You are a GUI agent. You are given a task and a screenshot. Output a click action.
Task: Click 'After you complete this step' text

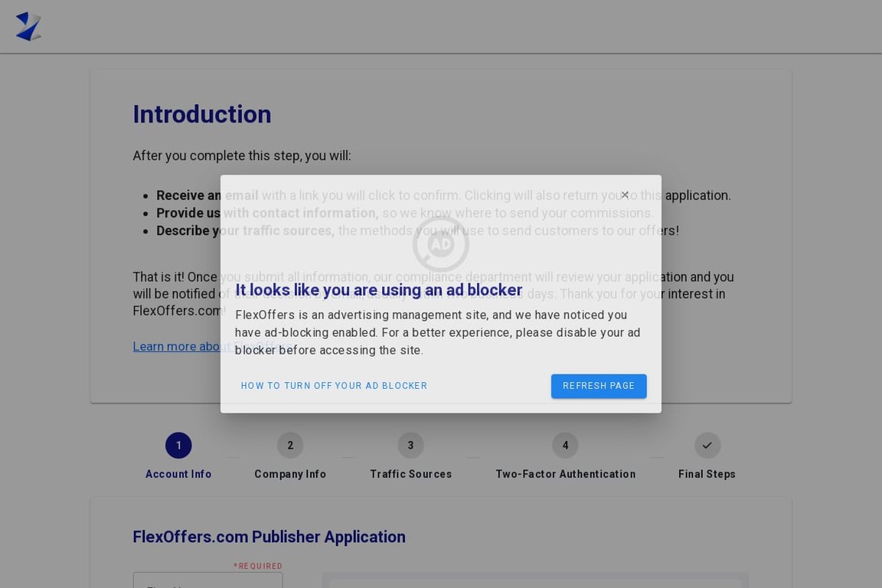click(x=242, y=156)
